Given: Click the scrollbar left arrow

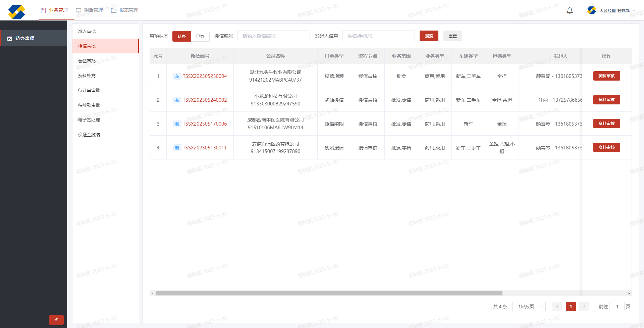Looking at the screenshot, I should point(153,293).
